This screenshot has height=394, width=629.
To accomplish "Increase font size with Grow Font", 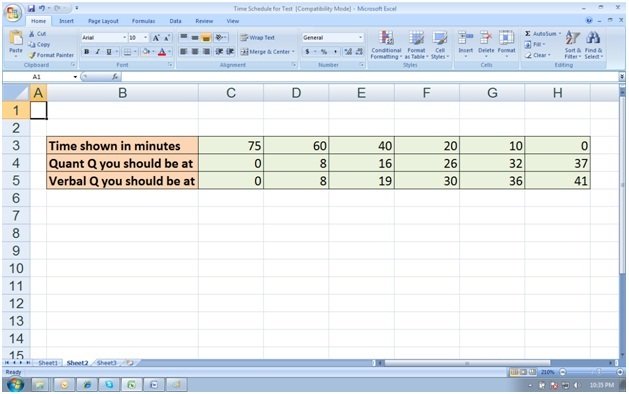I will [x=156, y=38].
